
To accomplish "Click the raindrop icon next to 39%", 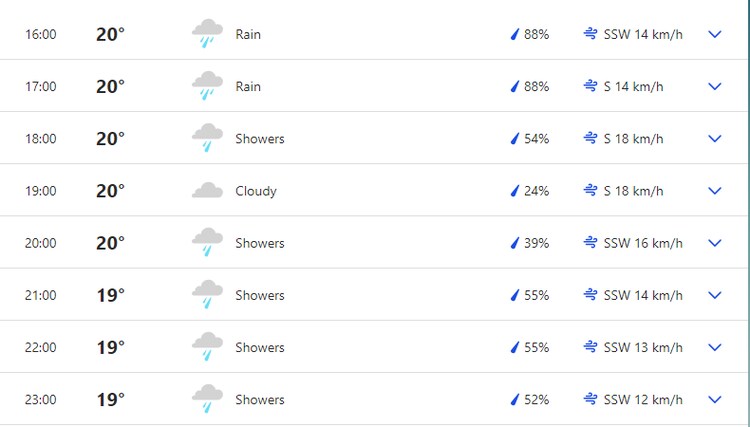I will click(x=515, y=243).
